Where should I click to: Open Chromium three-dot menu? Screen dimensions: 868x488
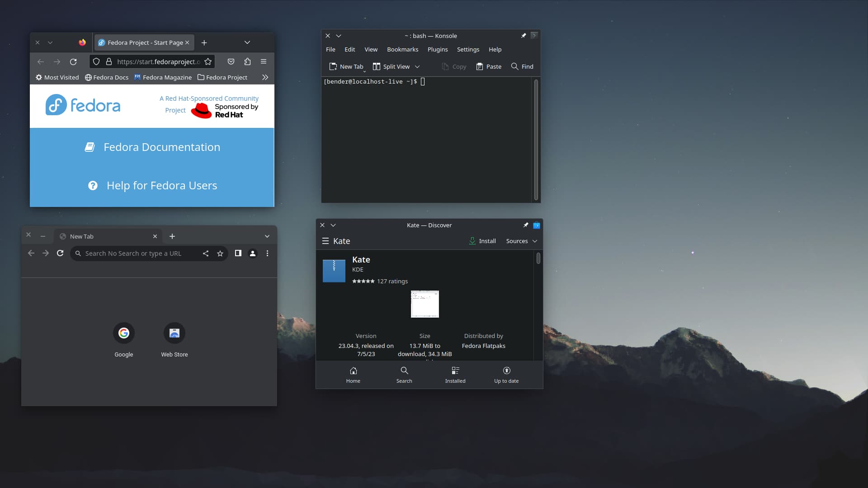pyautogui.click(x=267, y=253)
